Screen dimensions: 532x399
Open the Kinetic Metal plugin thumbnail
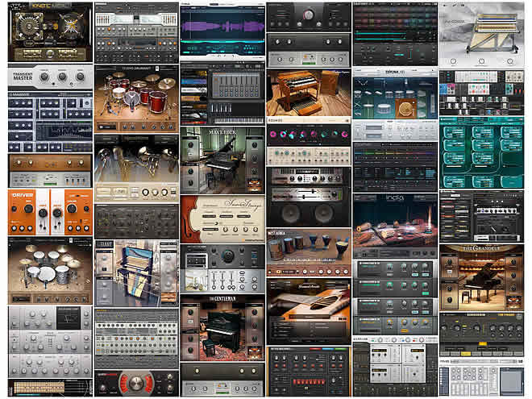pyautogui.click(x=50, y=32)
